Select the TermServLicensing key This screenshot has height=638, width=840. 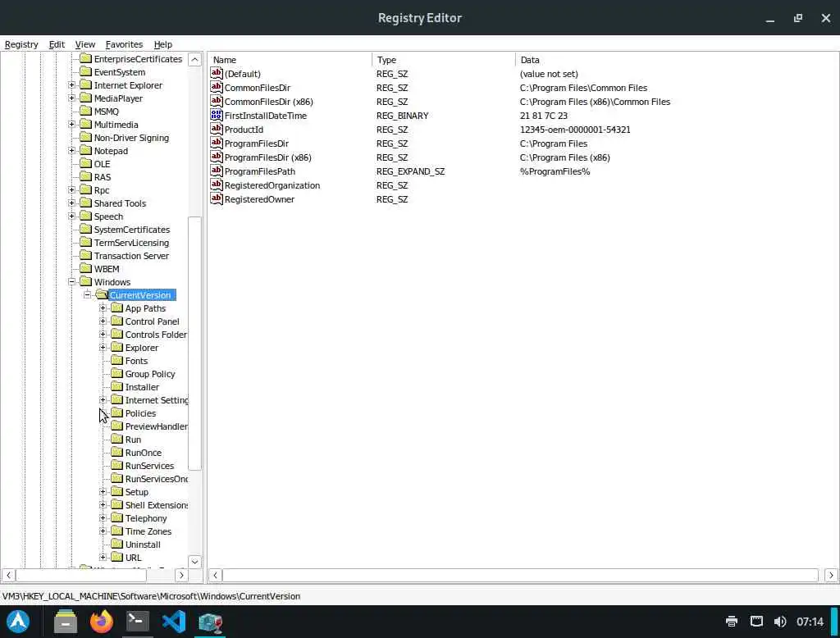point(131,243)
